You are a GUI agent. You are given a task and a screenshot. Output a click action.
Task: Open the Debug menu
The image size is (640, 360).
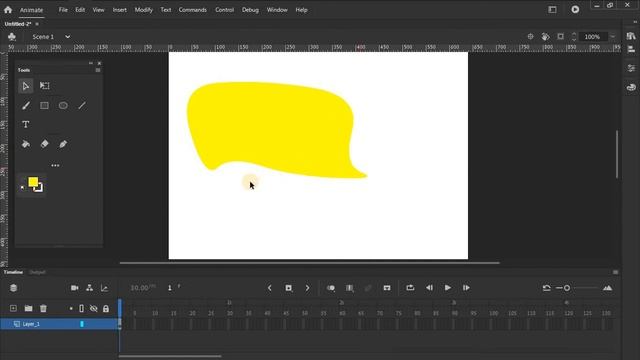[x=250, y=10]
